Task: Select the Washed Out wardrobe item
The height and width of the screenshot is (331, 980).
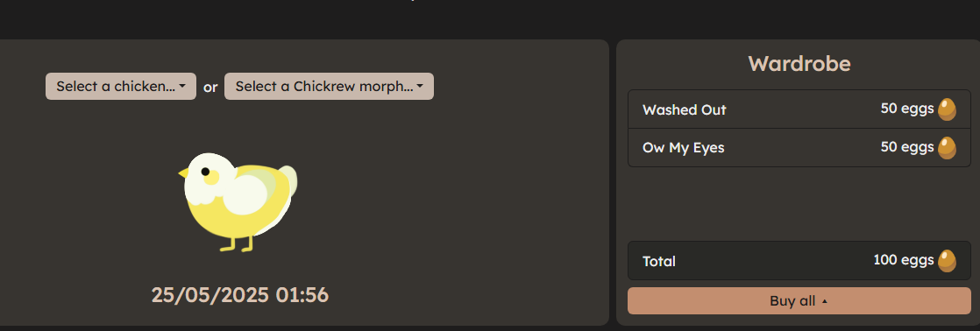Action: [x=799, y=109]
